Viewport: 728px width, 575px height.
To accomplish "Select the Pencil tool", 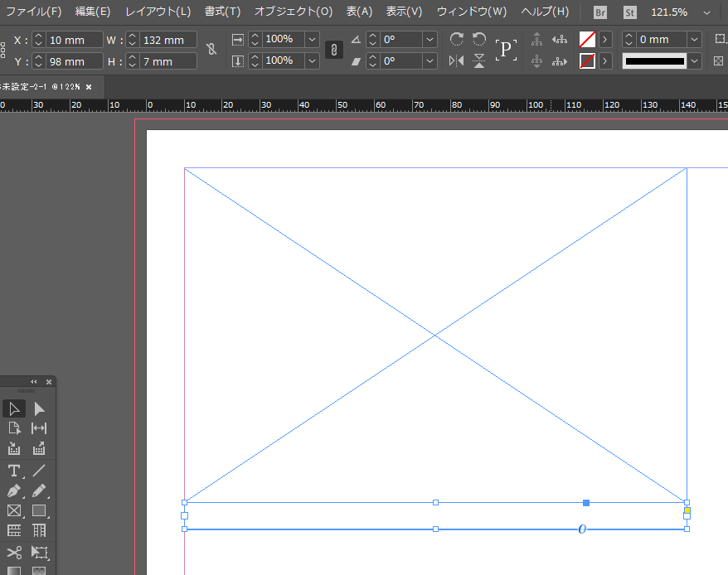I will [x=39, y=491].
